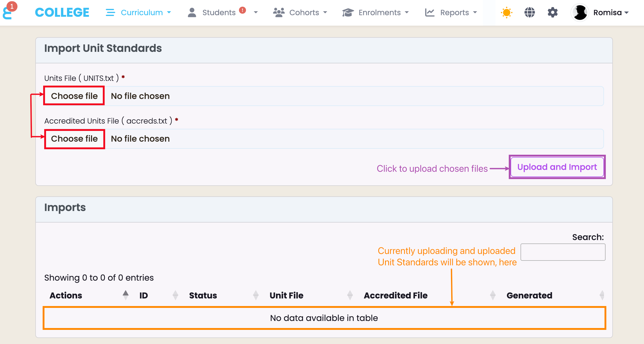Open the settings gear icon
Viewport: 644px width, 344px height.
[552, 13]
